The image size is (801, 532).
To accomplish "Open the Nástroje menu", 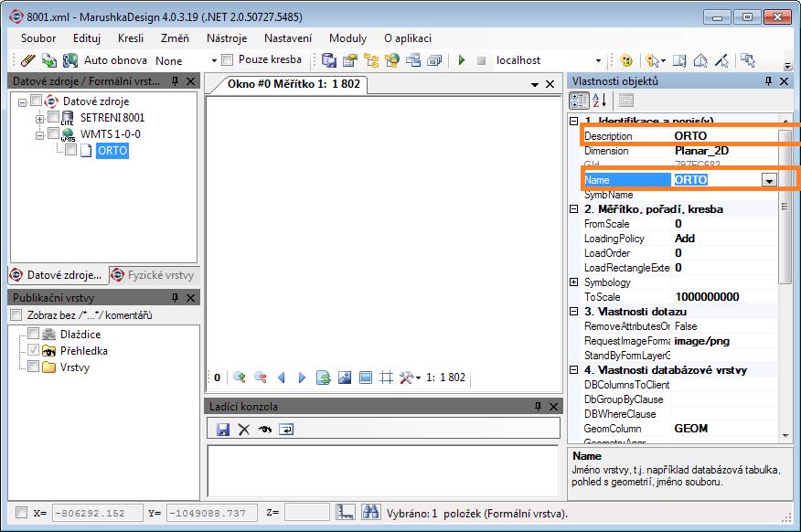I will (x=227, y=38).
